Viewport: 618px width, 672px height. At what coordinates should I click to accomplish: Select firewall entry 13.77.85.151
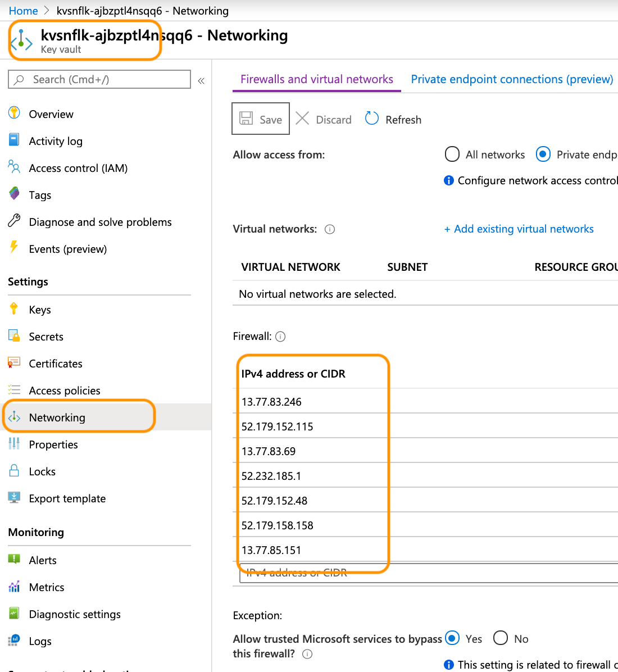pyautogui.click(x=271, y=550)
